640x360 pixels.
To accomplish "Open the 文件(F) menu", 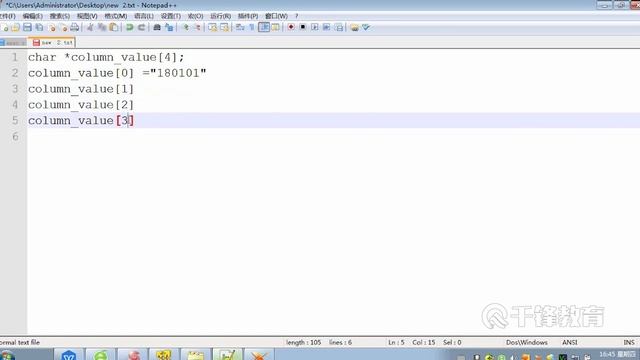I will coord(7,16).
